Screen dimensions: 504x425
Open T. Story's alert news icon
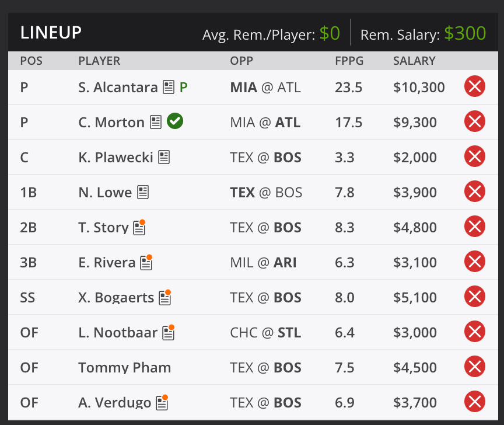(x=139, y=228)
